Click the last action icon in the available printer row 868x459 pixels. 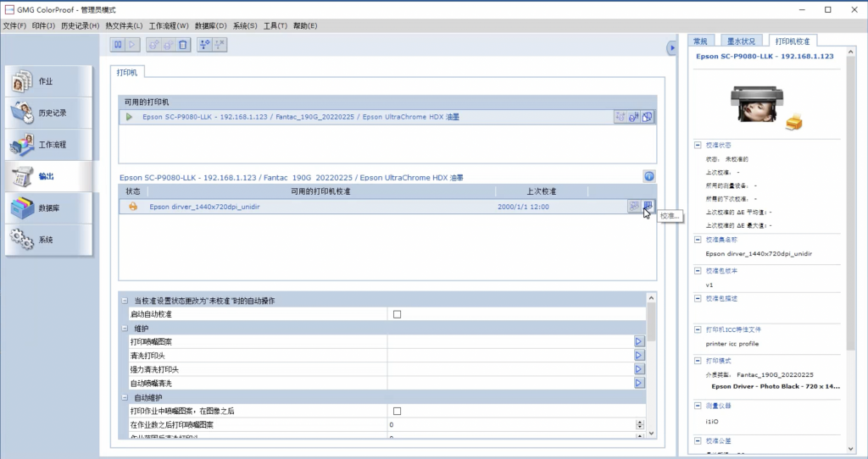point(647,117)
